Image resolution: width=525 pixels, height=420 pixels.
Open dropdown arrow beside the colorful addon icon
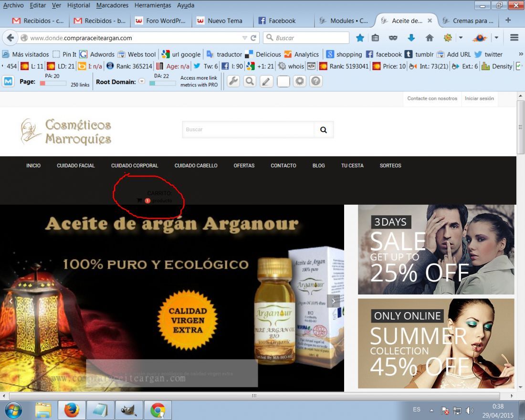point(496,38)
